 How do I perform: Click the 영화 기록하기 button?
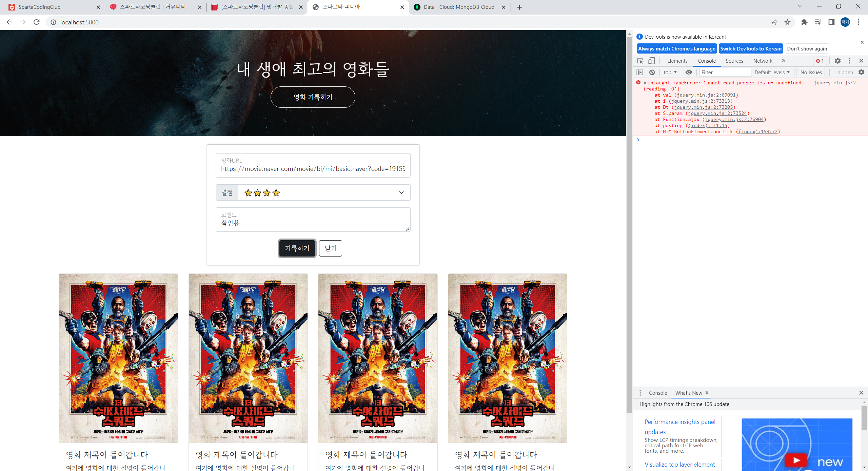click(313, 97)
